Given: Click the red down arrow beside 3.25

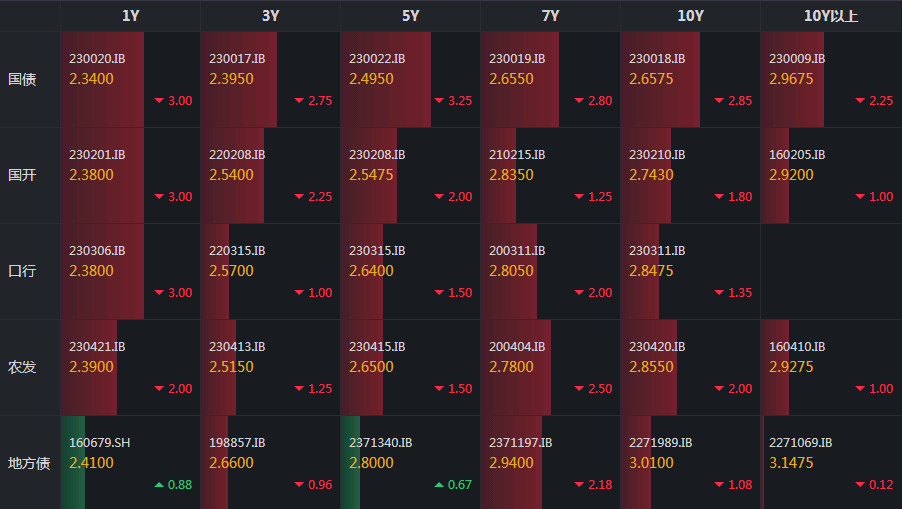Looking at the screenshot, I should click(439, 101).
